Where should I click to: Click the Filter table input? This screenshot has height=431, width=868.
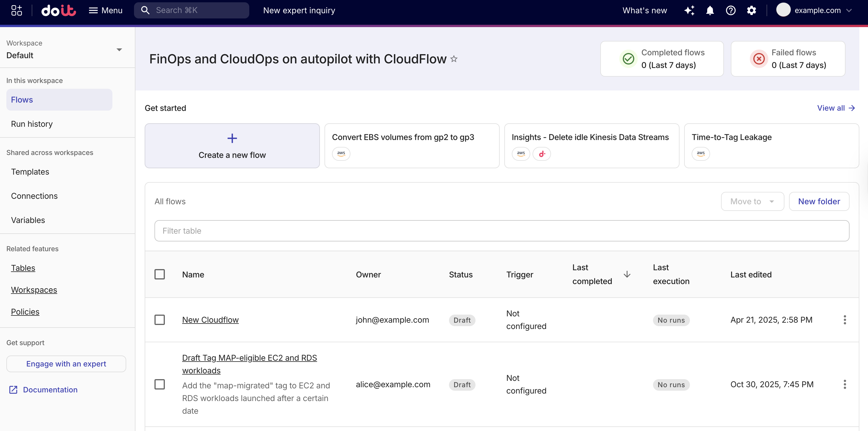pos(502,231)
